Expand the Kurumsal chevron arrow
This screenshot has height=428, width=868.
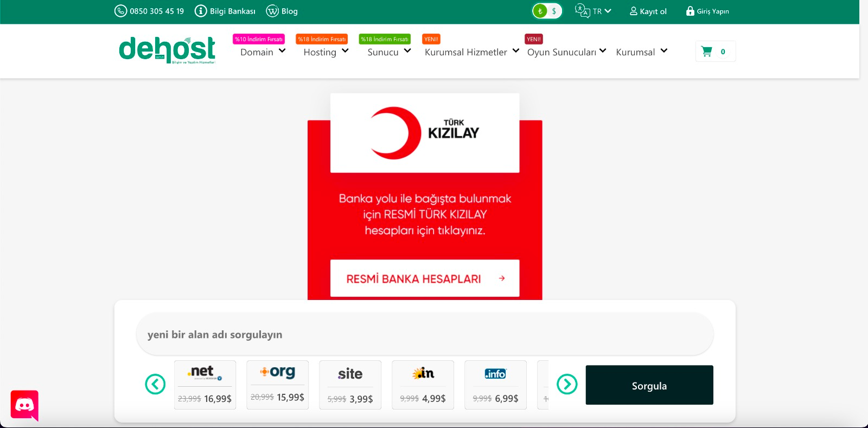point(664,51)
